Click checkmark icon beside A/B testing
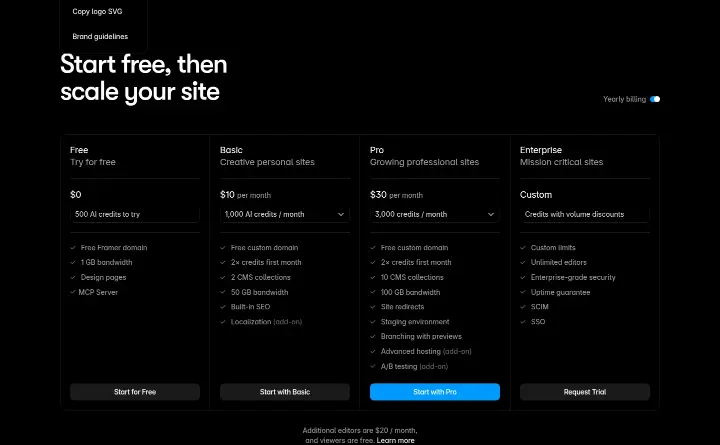The height and width of the screenshot is (445, 720). (373, 366)
